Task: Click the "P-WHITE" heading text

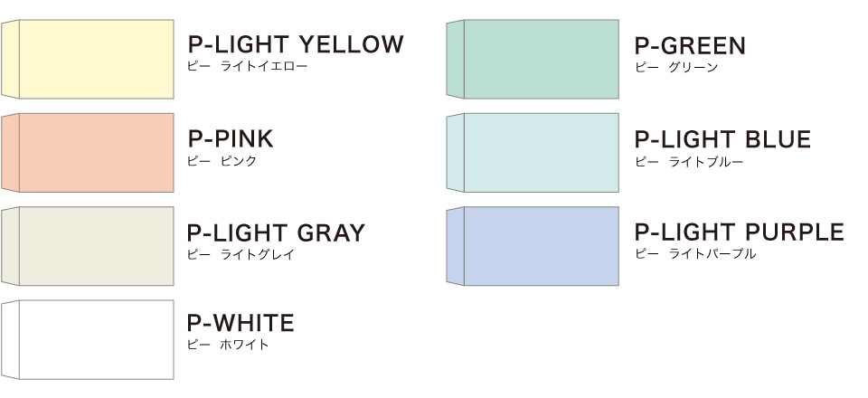Action: pyautogui.click(x=241, y=323)
